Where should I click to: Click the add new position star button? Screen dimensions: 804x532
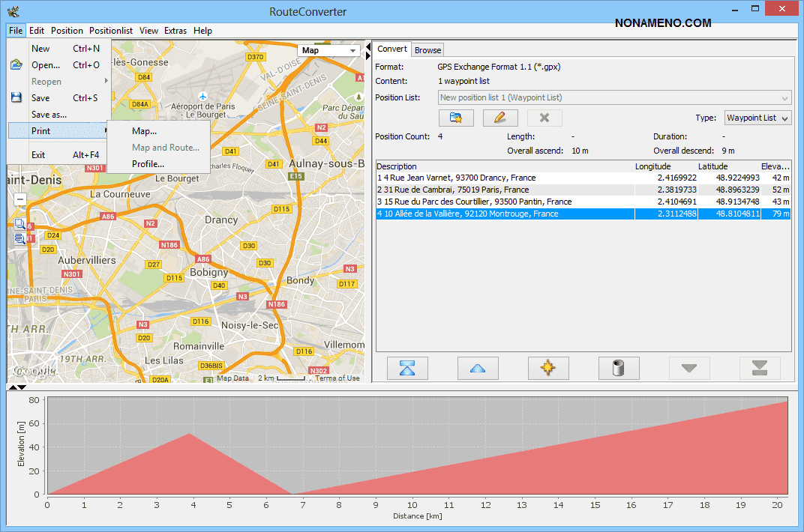548,368
